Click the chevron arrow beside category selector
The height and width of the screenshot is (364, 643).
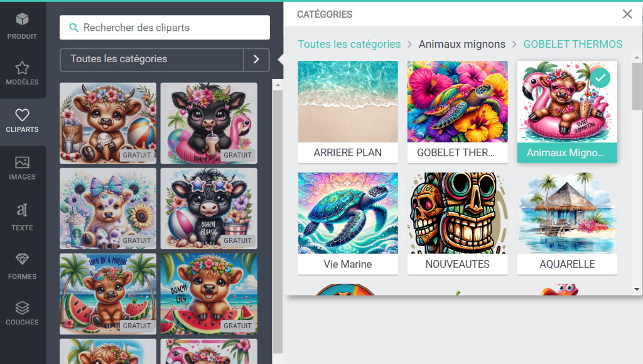point(256,60)
